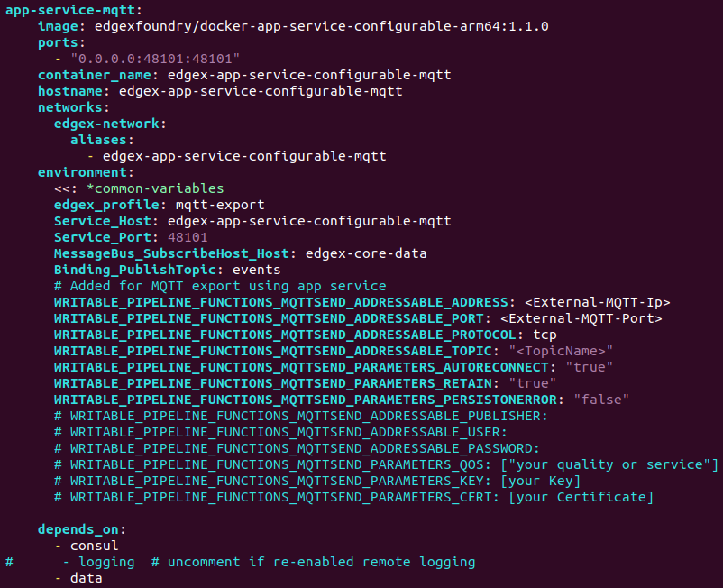Screen dimensions: 723x588
Task: Place cursor on container_name key
Action: click(95, 75)
